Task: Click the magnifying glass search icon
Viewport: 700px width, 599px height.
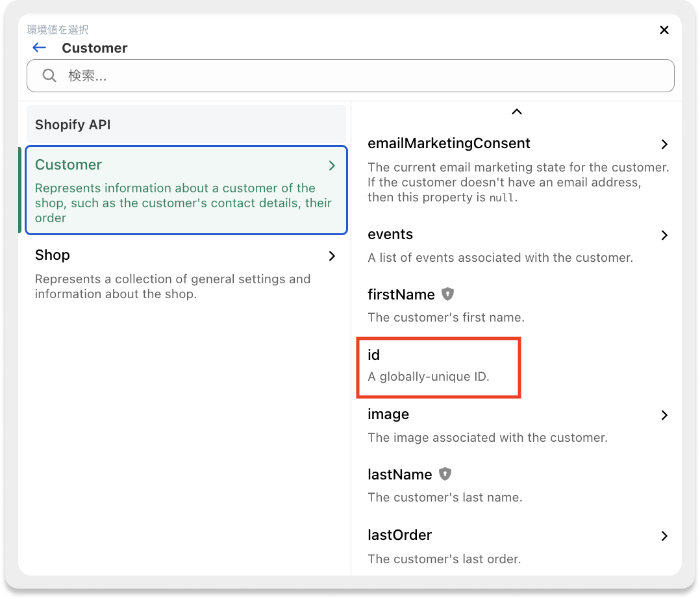Action: 49,75
